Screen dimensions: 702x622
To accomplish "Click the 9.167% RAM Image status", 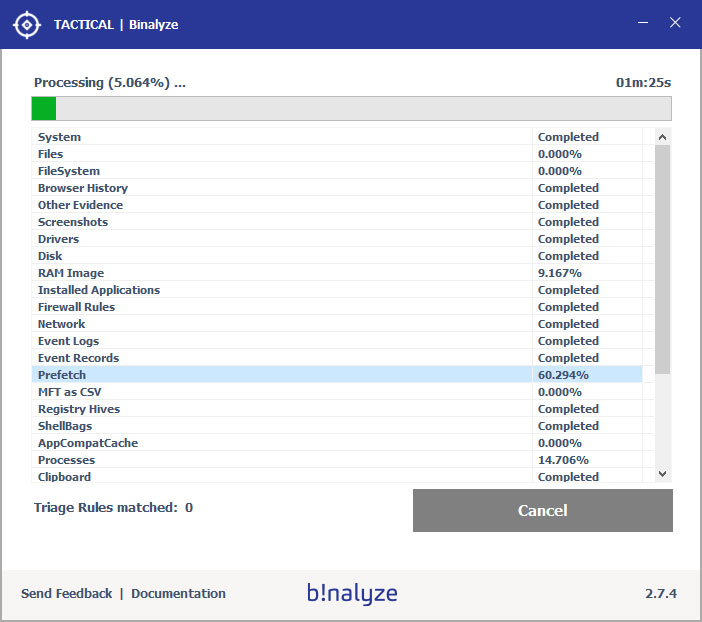I will click(560, 273).
